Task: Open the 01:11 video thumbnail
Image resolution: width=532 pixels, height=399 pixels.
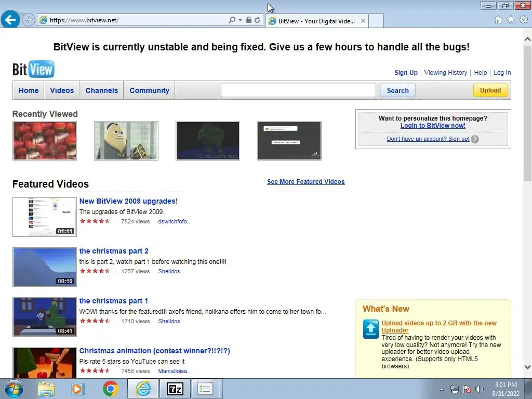Action: point(45,217)
